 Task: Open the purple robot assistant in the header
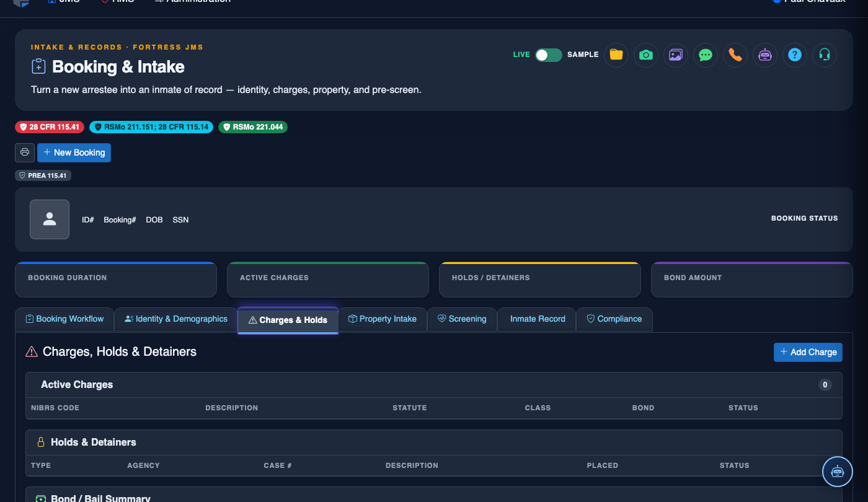(765, 55)
